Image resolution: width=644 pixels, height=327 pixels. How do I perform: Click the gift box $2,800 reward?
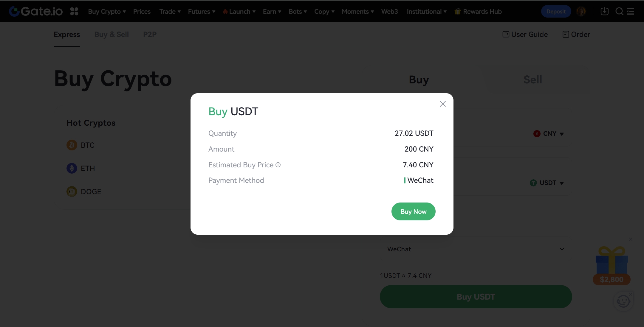click(x=612, y=265)
